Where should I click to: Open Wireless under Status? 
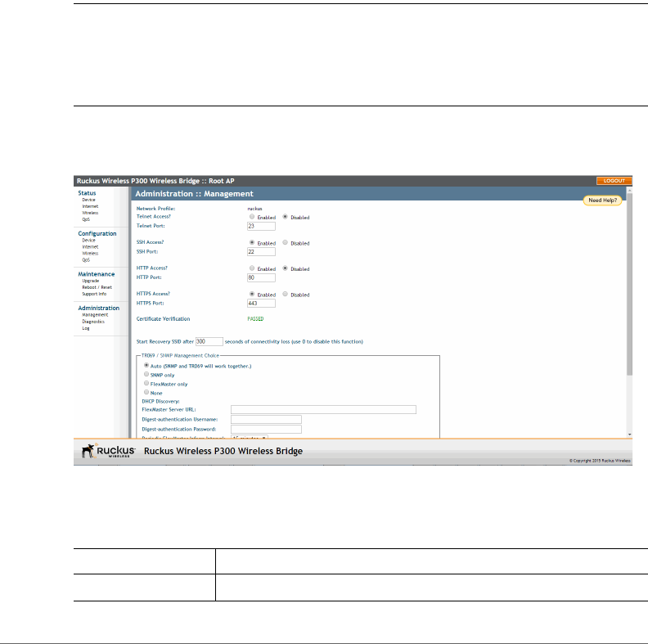[90, 213]
